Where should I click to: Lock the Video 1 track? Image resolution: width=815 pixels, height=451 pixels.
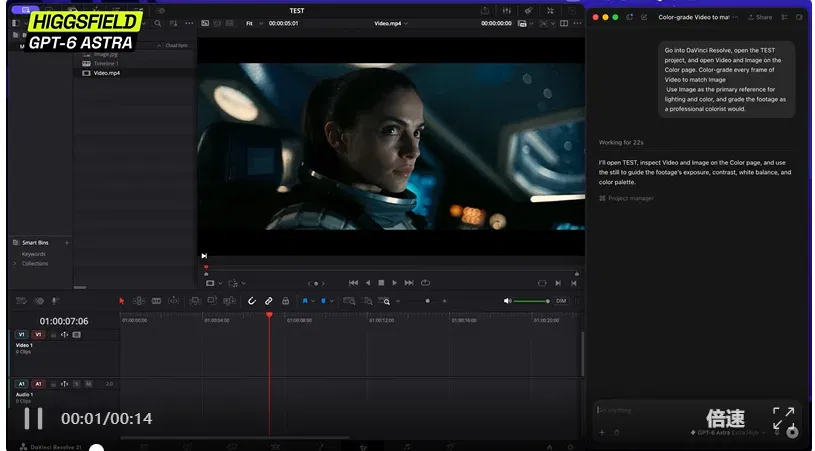click(x=53, y=335)
